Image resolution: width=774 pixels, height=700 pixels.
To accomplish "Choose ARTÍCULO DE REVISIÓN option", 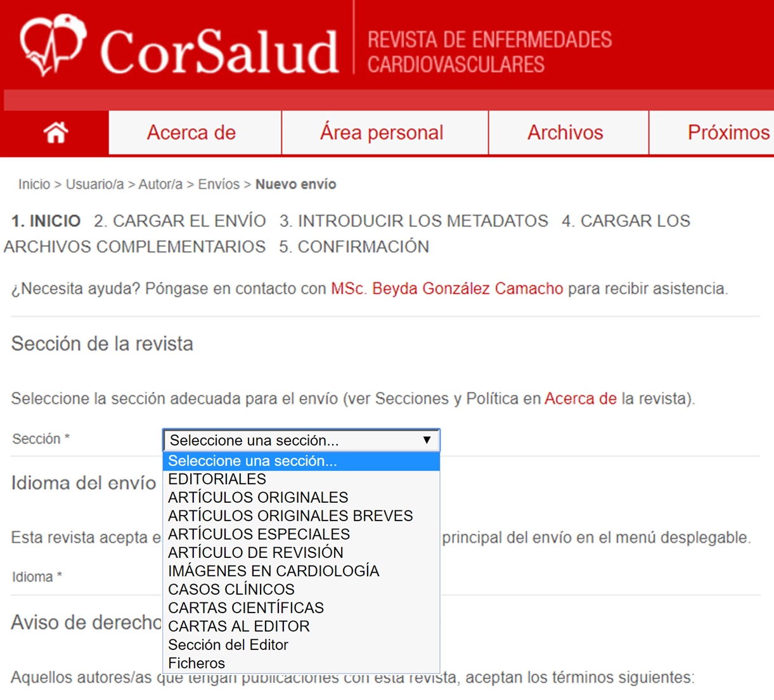I will pyautogui.click(x=255, y=553).
